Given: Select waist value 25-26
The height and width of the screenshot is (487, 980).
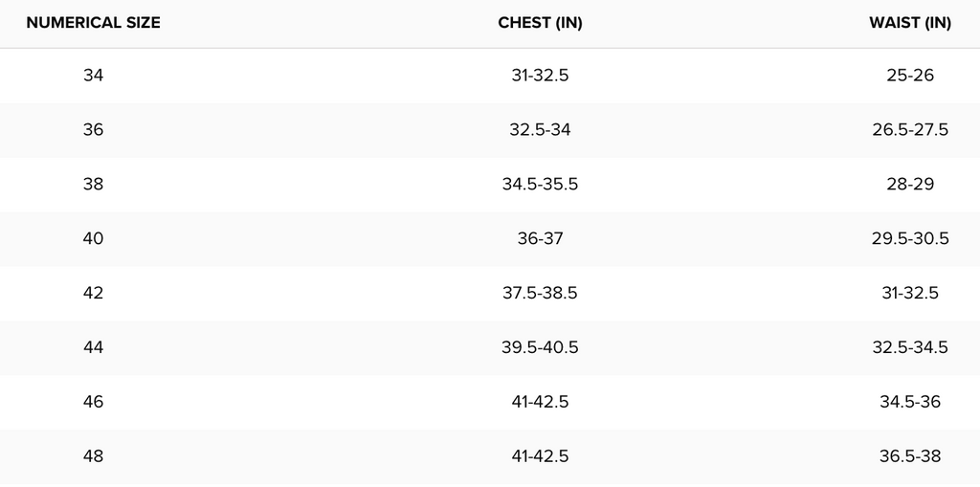Looking at the screenshot, I should [x=909, y=76].
